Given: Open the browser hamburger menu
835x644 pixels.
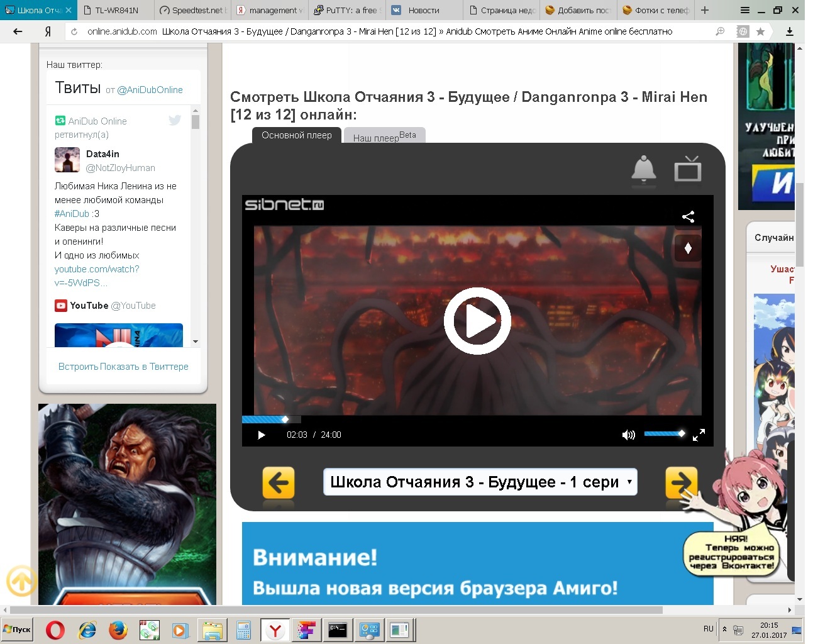Looking at the screenshot, I should [x=745, y=10].
